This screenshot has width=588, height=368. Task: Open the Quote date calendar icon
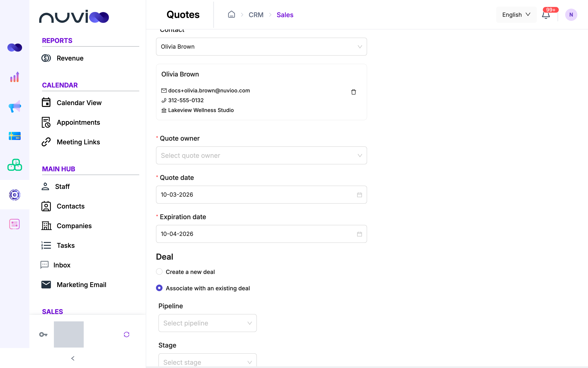point(359,195)
